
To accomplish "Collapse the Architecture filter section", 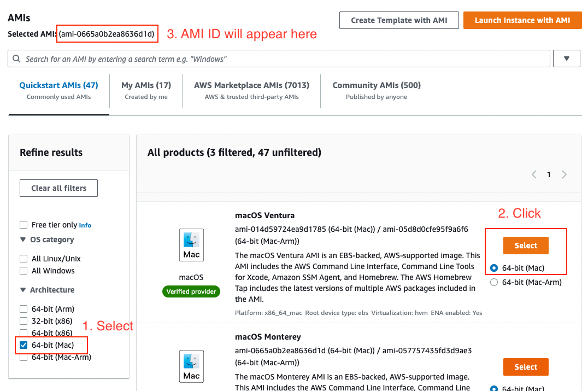I will [23, 290].
